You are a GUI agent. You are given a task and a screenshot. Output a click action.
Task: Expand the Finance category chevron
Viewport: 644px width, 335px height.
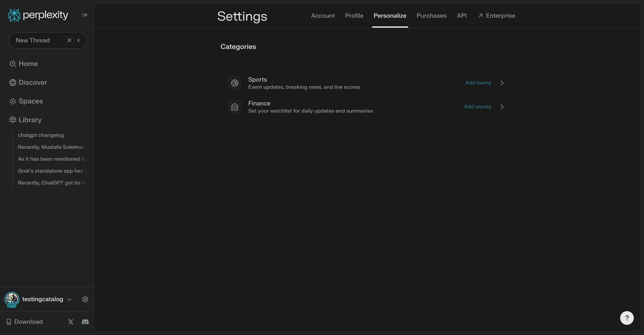502,107
